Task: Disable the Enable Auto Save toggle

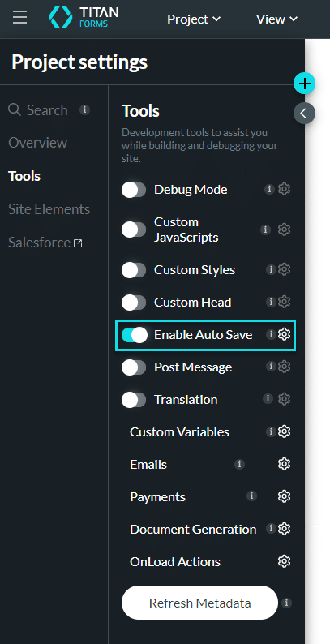Action: (135, 335)
